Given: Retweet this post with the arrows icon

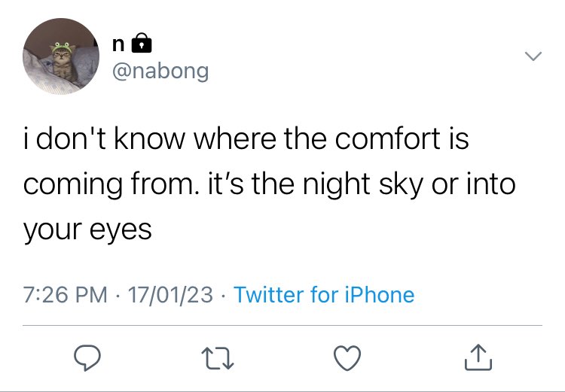Looking at the screenshot, I should [x=217, y=358].
